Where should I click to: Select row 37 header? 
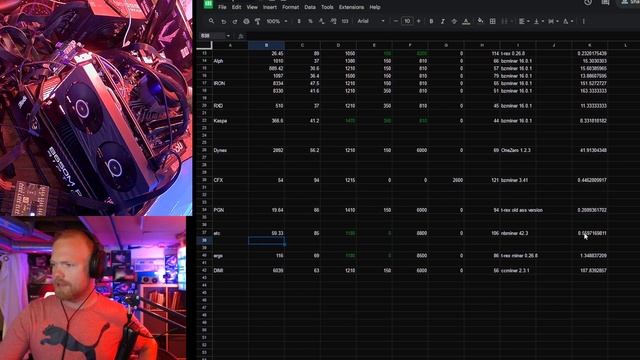(x=204, y=233)
